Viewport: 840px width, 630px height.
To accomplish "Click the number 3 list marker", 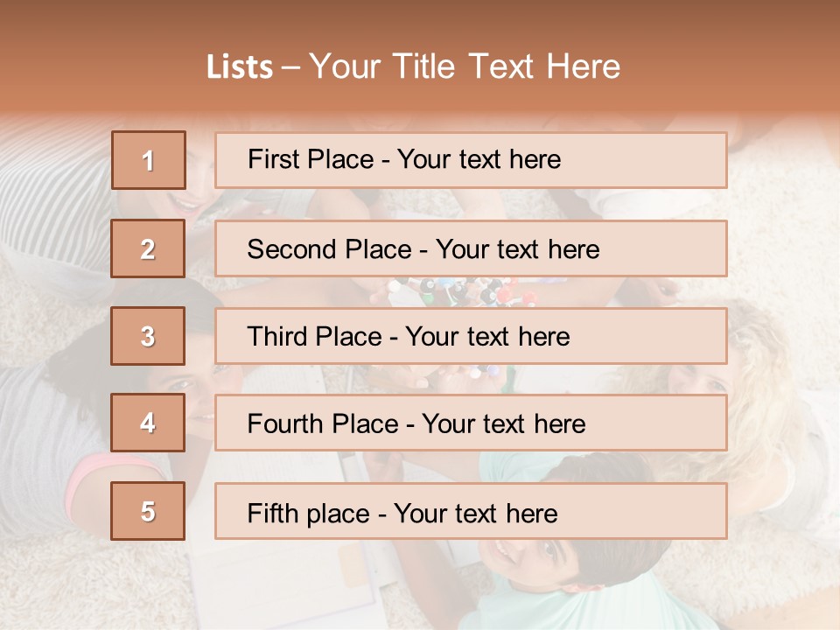I will [148, 336].
